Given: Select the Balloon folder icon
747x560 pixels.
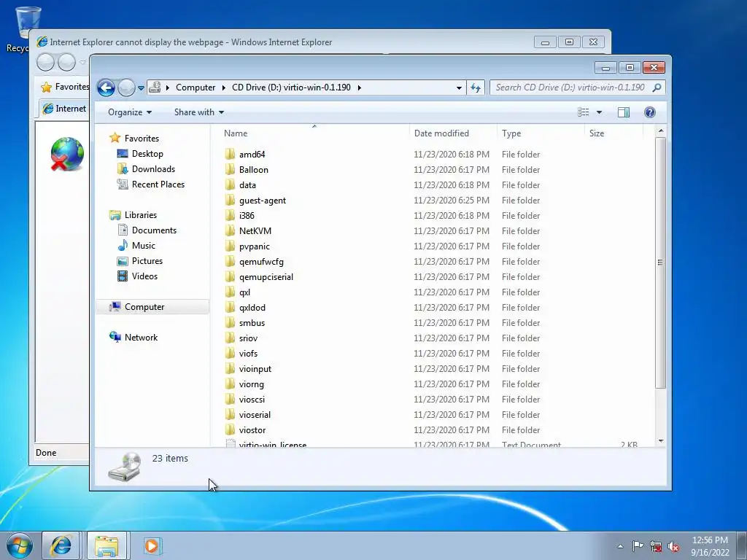Looking at the screenshot, I should [230, 169].
